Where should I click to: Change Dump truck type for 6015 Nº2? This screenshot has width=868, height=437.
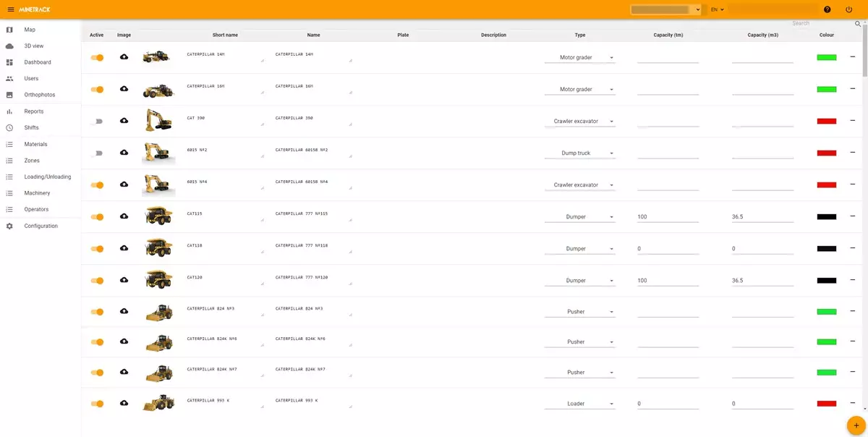coord(580,153)
